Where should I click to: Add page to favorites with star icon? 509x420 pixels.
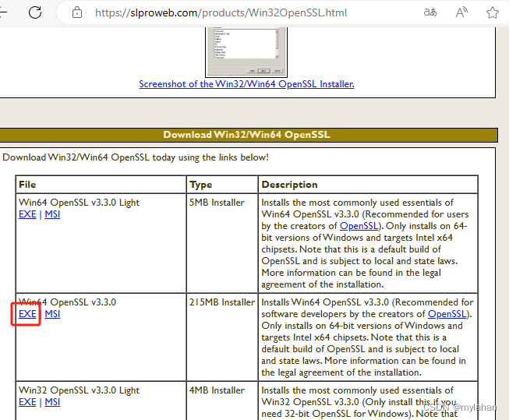492,12
